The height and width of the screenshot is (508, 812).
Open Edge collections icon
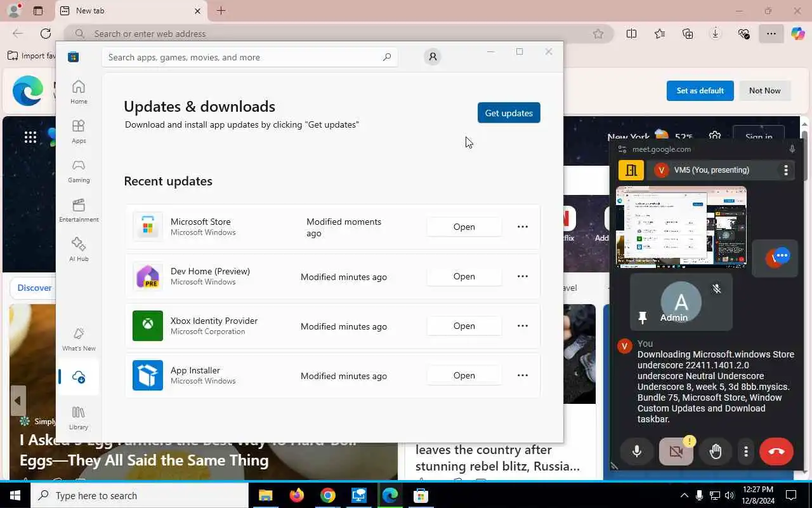point(688,34)
